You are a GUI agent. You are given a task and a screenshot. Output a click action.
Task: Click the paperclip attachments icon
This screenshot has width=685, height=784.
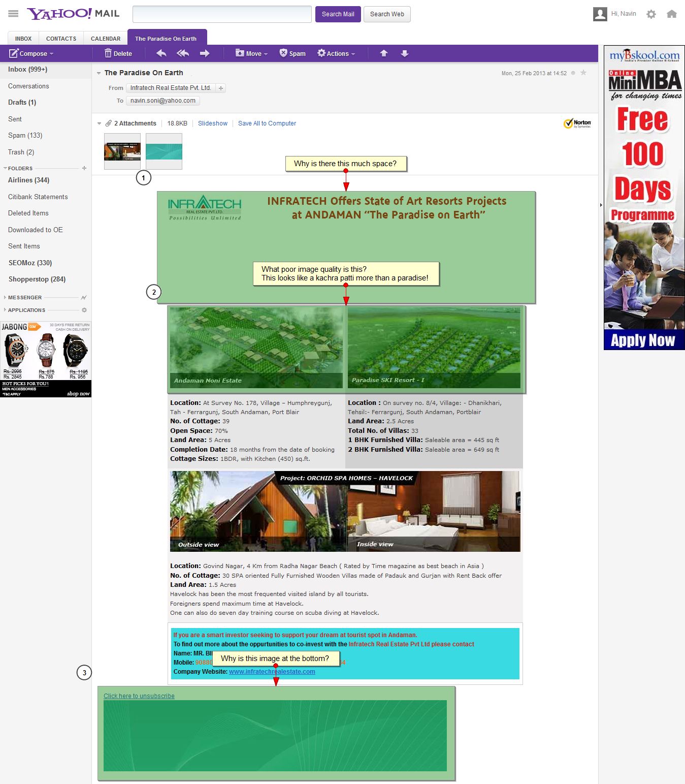point(109,123)
